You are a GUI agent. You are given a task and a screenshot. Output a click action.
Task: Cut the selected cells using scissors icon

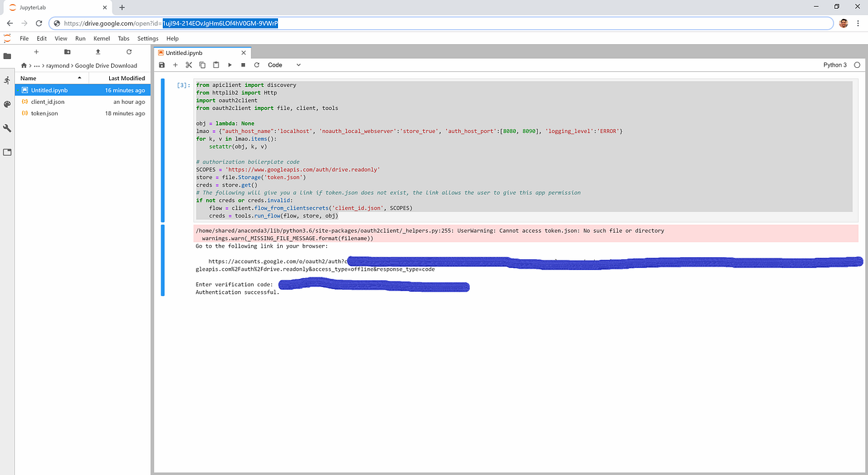click(189, 64)
